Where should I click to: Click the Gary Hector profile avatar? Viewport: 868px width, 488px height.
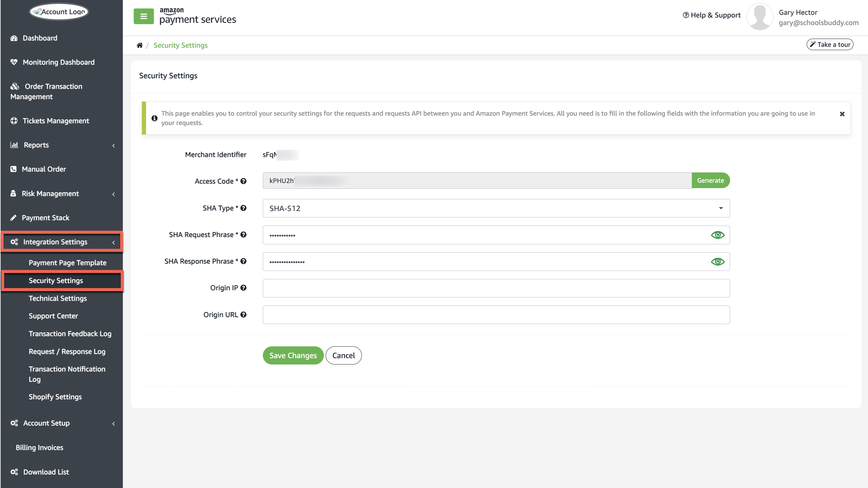[759, 17]
